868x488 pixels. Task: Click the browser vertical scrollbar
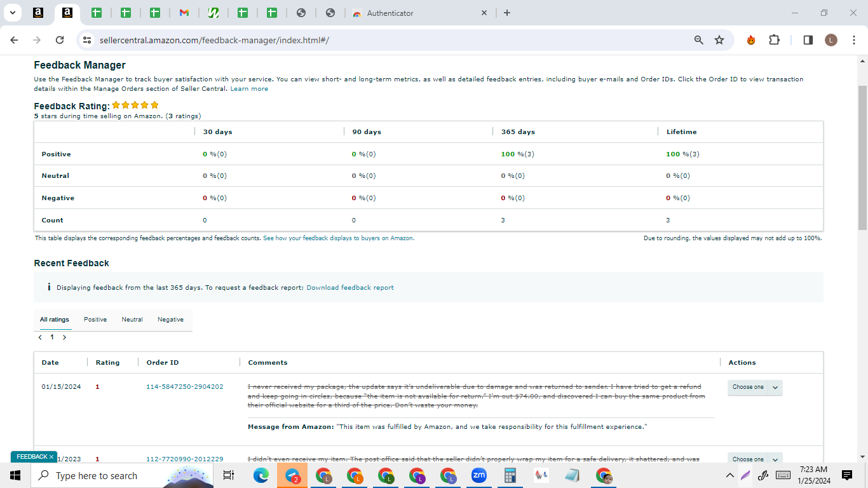point(862,158)
